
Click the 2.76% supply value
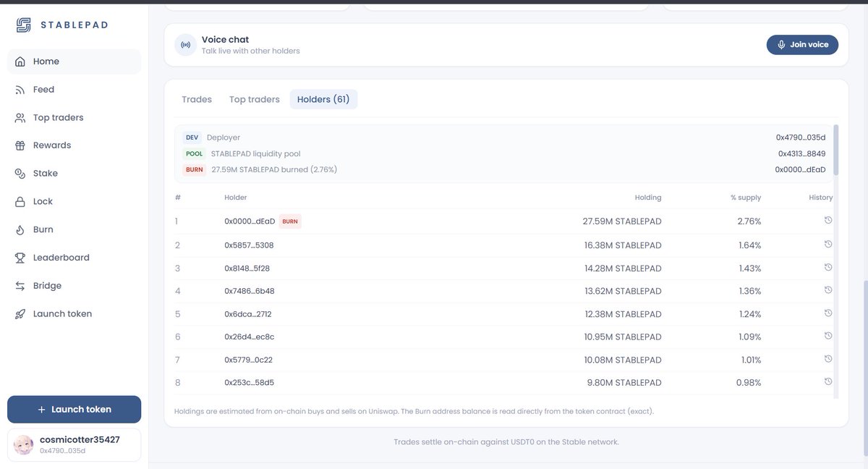pyautogui.click(x=749, y=221)
